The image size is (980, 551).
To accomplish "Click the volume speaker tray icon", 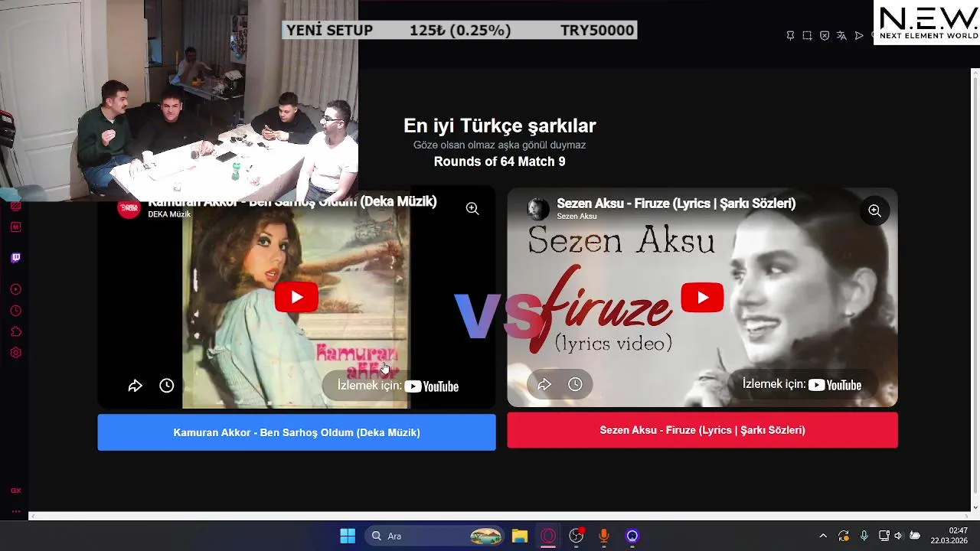I will point(898,536).
